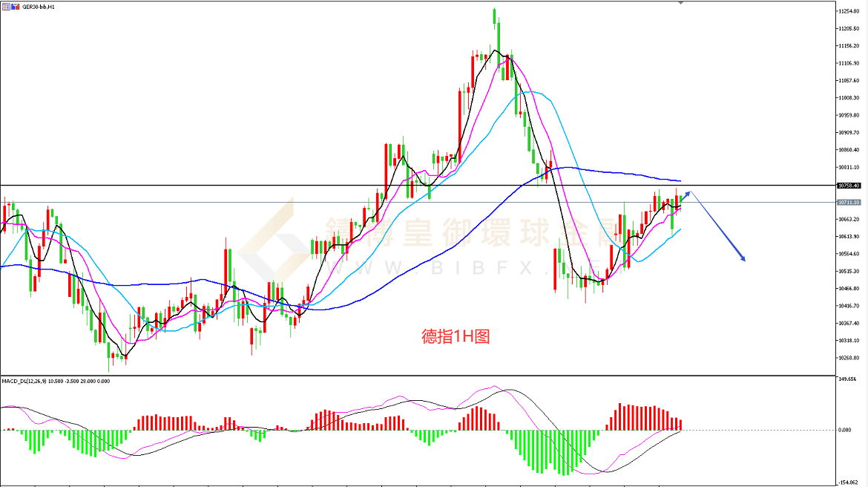The width and height of the screenshot is (868, 487).
Task: Click the 0.000 MACD zero level label
Action: 845,430
